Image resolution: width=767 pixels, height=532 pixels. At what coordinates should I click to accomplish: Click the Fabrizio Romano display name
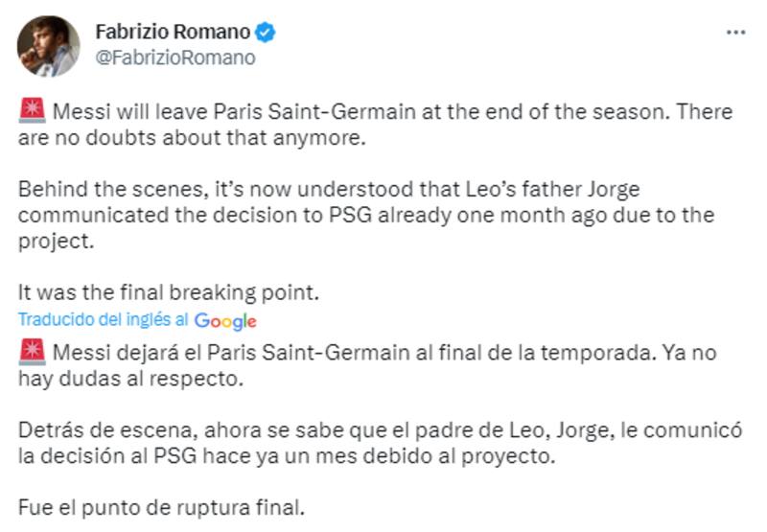tap(173, 33)
